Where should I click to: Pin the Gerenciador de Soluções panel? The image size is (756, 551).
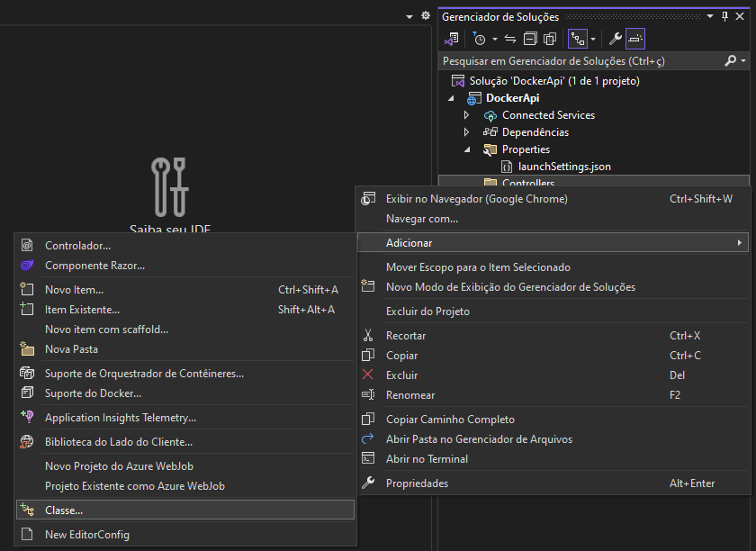[x=724, y=16]
